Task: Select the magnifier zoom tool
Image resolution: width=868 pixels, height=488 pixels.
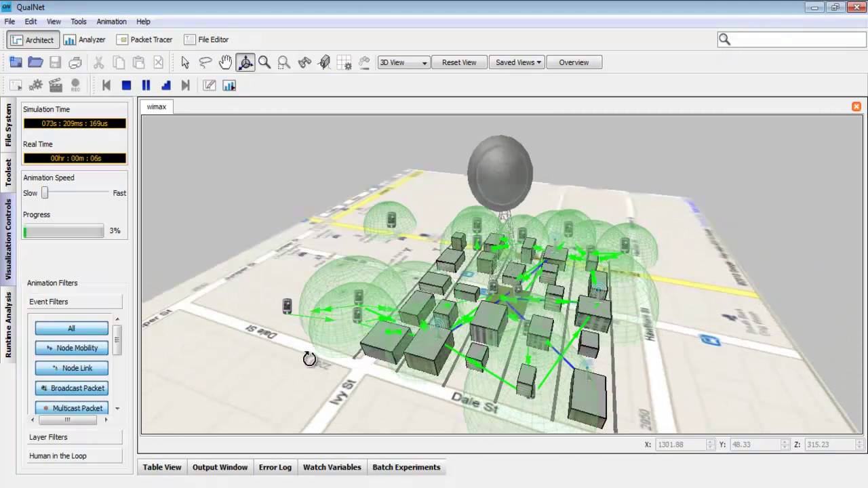Action: 264,62
